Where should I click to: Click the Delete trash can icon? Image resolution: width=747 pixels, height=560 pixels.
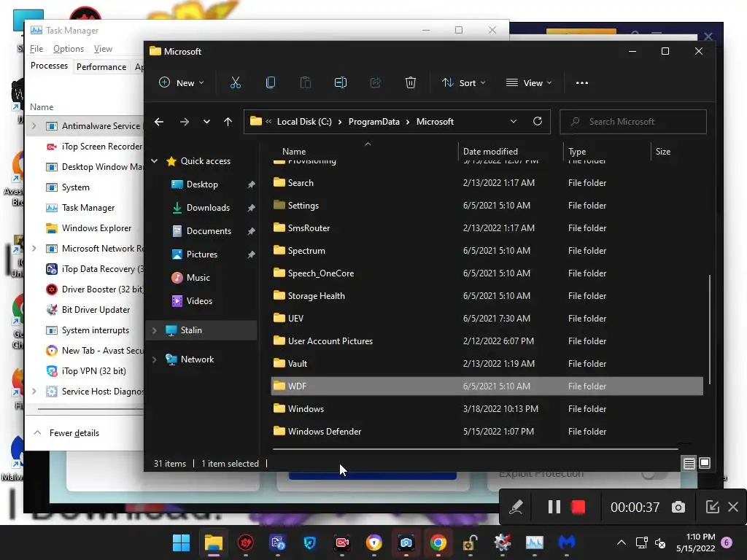pos(410,83)
